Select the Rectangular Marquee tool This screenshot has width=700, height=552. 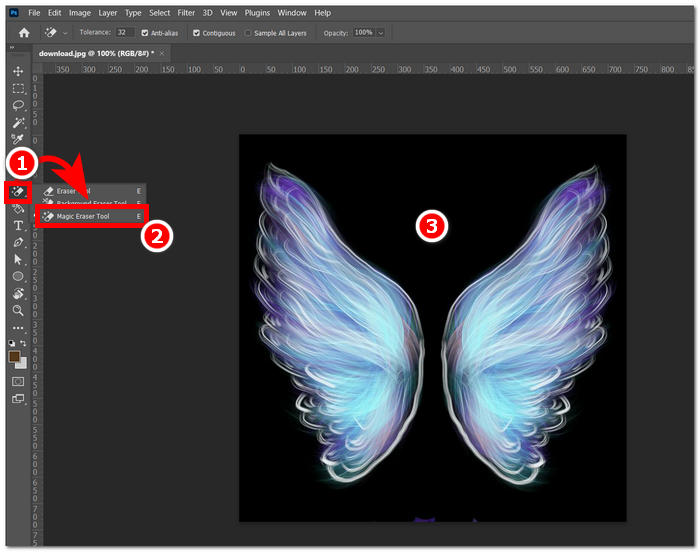click(x=18, y=88)
